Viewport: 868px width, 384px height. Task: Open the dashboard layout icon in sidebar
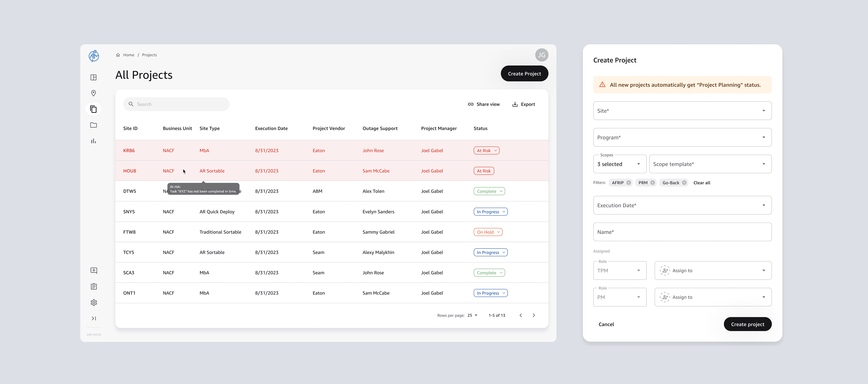pos(94,77)
